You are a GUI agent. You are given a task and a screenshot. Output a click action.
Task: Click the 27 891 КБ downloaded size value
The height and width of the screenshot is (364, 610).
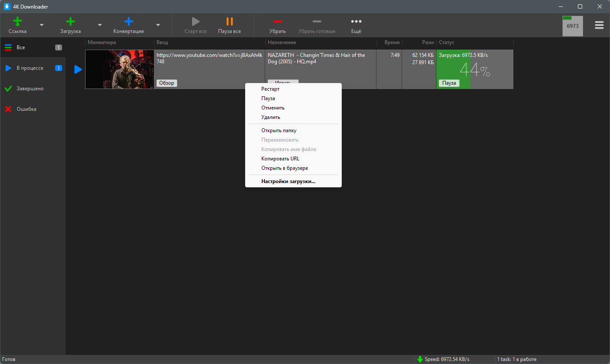click(423, 62)
